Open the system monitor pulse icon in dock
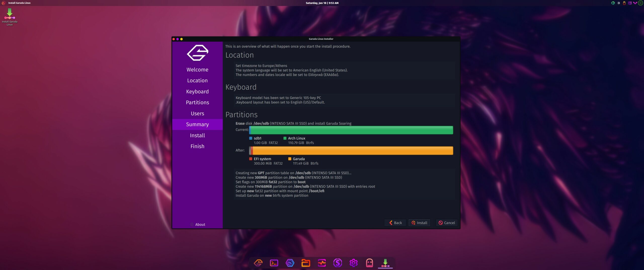Screen dimensions: 644x270 coord(322,263)
